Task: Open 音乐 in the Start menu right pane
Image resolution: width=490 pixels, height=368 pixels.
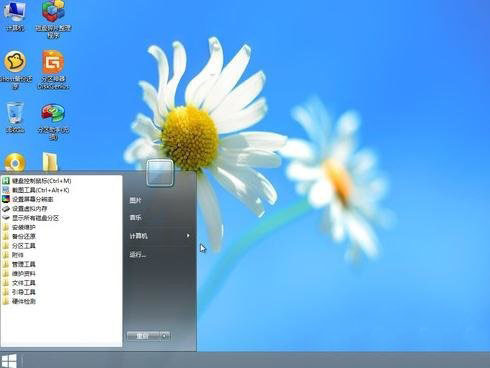Action: tap(135, 218)
